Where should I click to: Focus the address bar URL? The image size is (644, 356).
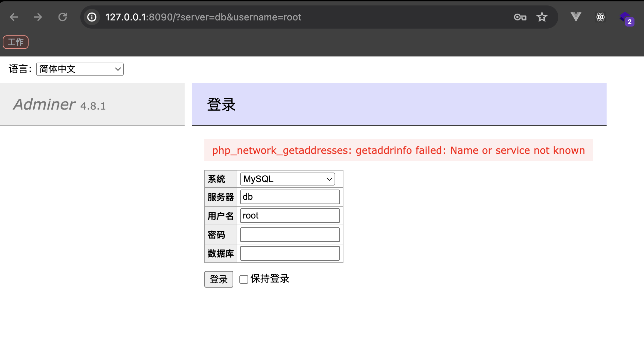(x=203, y=17)
